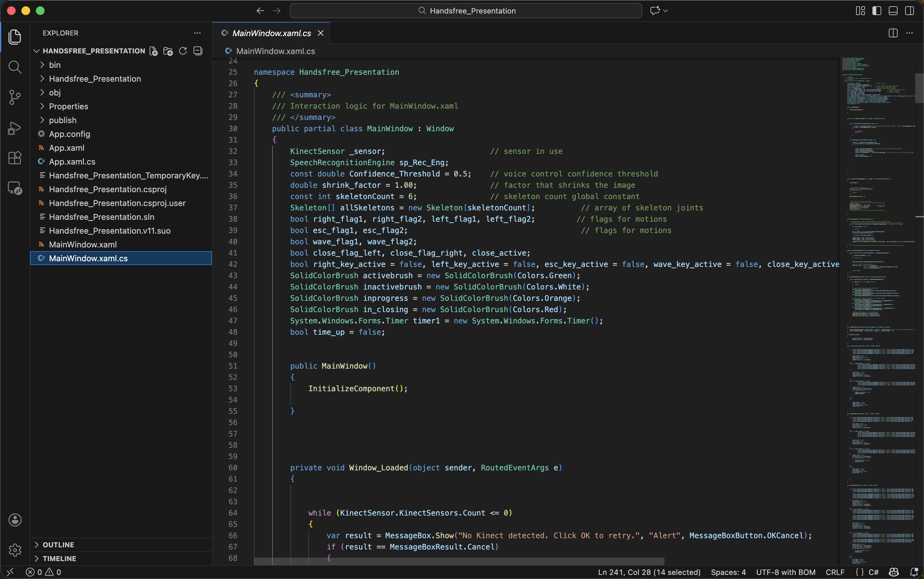
Task: Open MainWindow.xaml from the file tree
Action: point(83,244)
